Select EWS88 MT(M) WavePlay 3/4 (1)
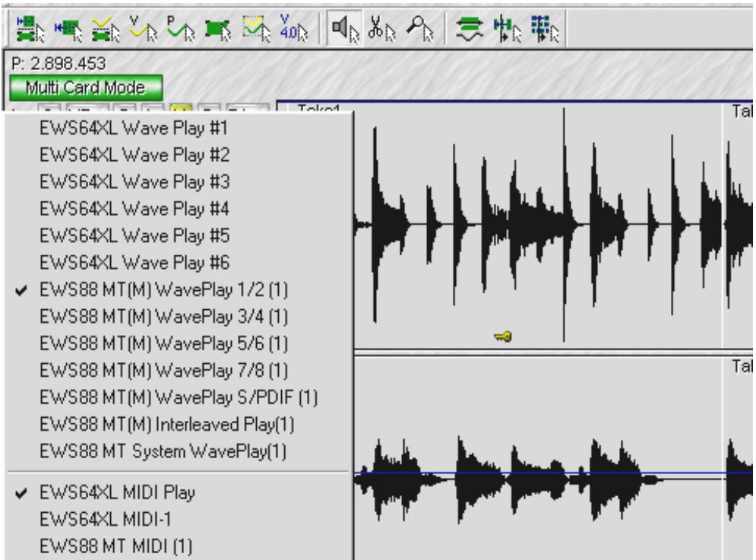Viewport: 756px width, 560px height. coord(179,317)
